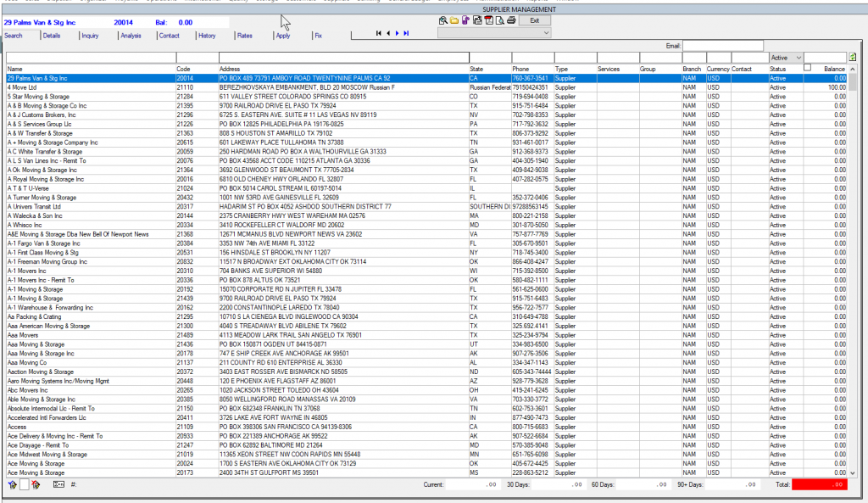Click the printer toolbar icon
Screen dimensions: 868x503
(x=511, y=20)
